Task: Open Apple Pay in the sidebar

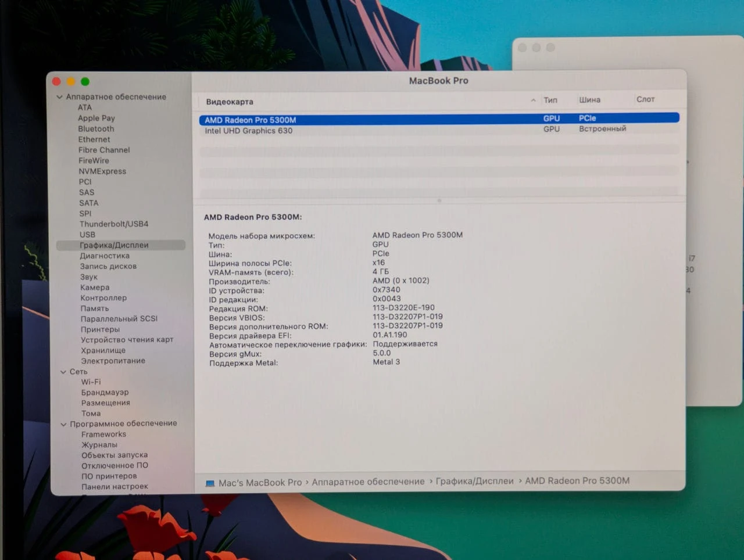Action: (96, 118)
